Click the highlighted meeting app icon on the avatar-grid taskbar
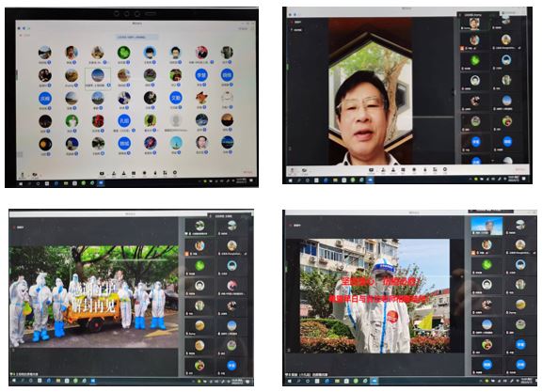Image resolution: width=542 pixels, height=392 pixels. (x=102, y=182)
